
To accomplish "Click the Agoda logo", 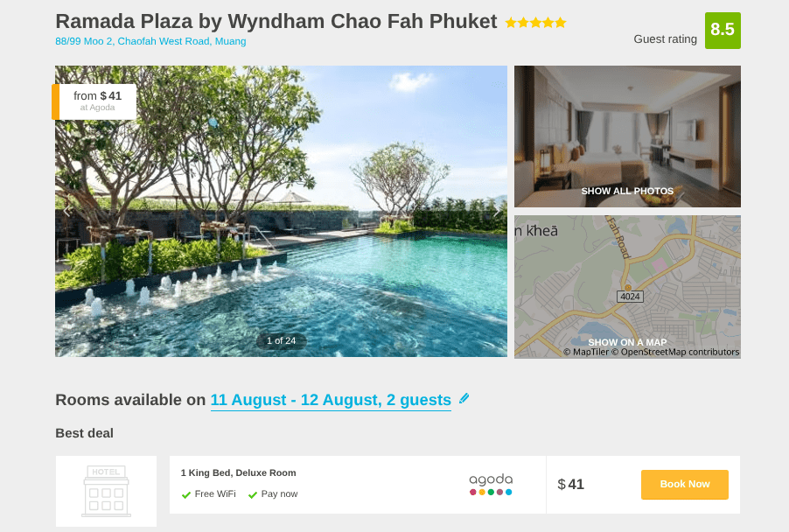I will click(491, 484).
